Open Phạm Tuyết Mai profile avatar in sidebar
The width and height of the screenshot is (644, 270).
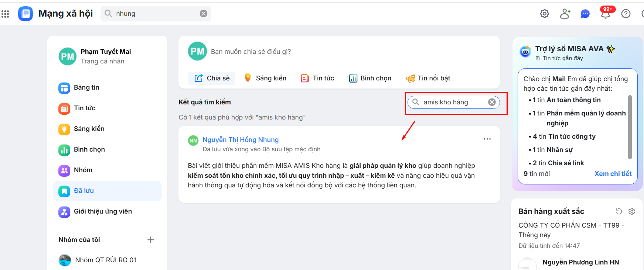pos(68,56)
